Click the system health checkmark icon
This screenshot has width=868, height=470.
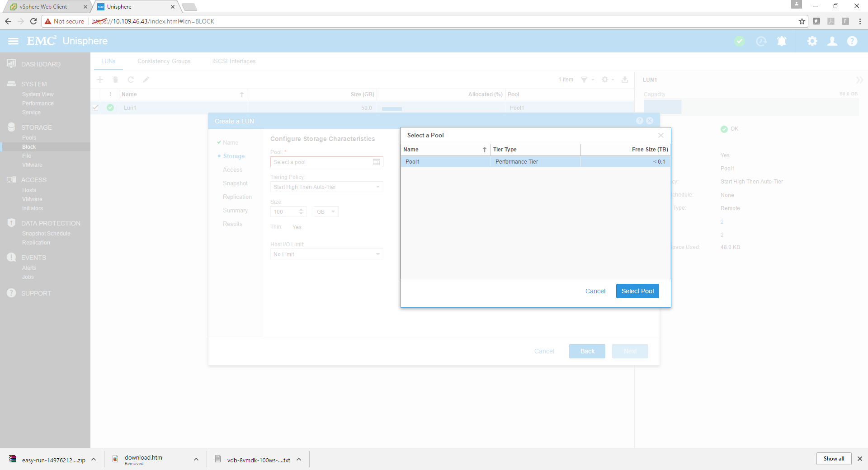point(740,41)
